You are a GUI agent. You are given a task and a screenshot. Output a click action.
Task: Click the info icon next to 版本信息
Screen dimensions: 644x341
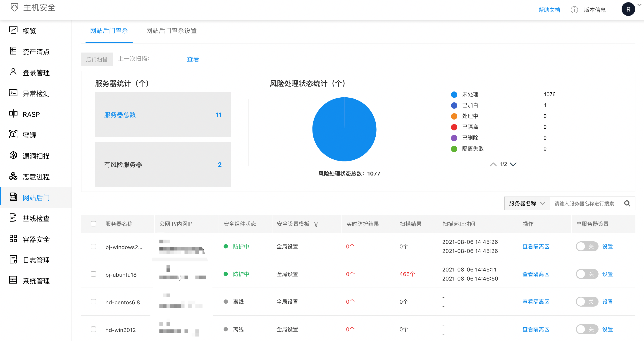[x=574, y=10]
